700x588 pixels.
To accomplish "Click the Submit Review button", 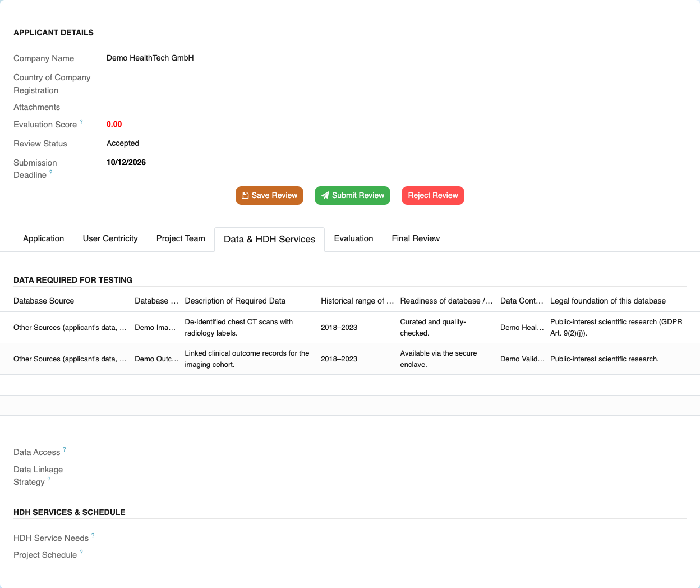I will click(x=352, y=195).
